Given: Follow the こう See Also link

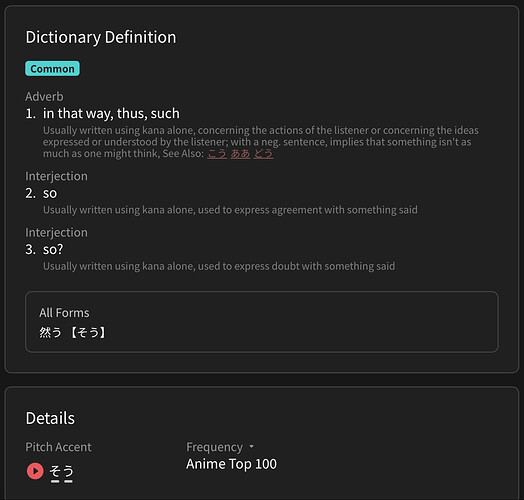Looking at the screenshot, I should click(x=217, y=154).
